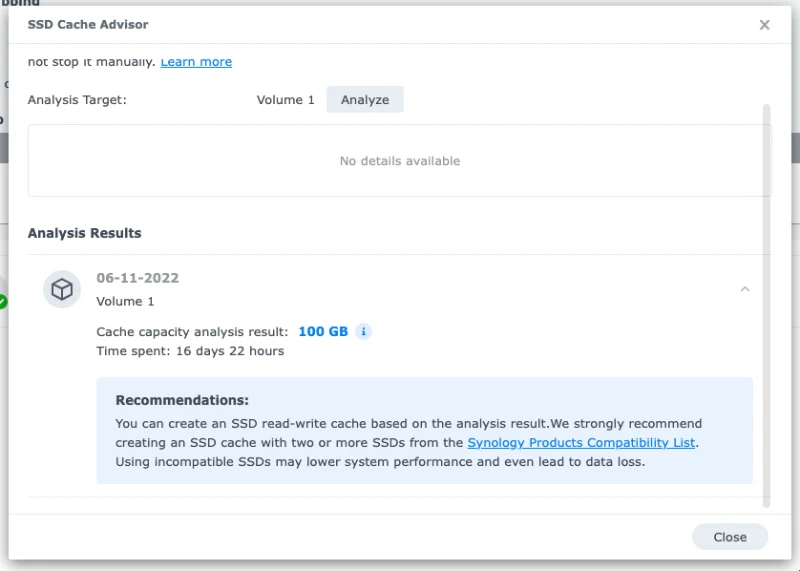
Task: Click the Analysis Target label
Action: point(77,100)
